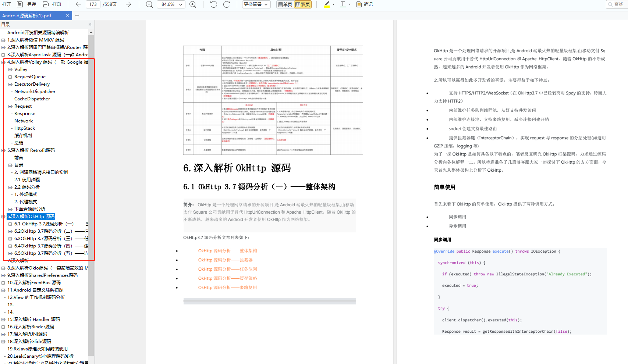Click the zoom in magnifier icon

pyautogui.click(x=193, y=4)
